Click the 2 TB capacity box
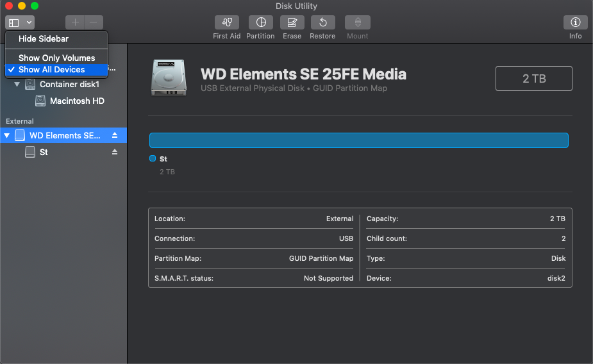 pos(534,79)
